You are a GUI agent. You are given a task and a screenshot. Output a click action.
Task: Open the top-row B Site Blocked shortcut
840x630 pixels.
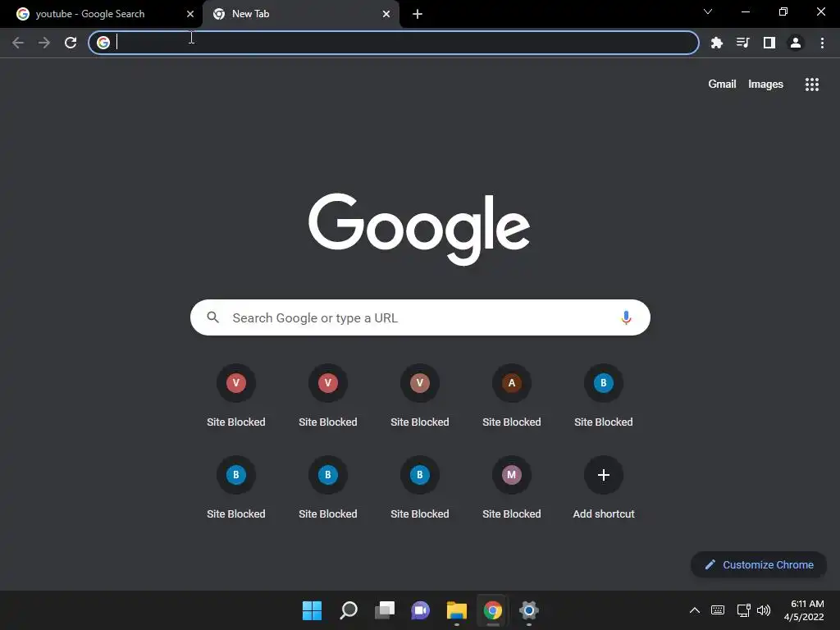(x=604, y=395)
